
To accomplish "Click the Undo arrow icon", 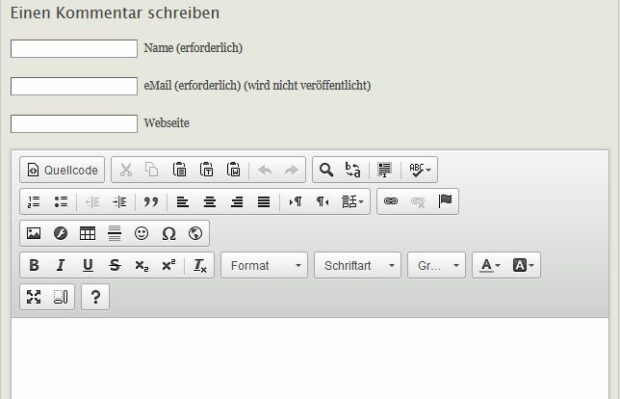I will coord(265,170).
